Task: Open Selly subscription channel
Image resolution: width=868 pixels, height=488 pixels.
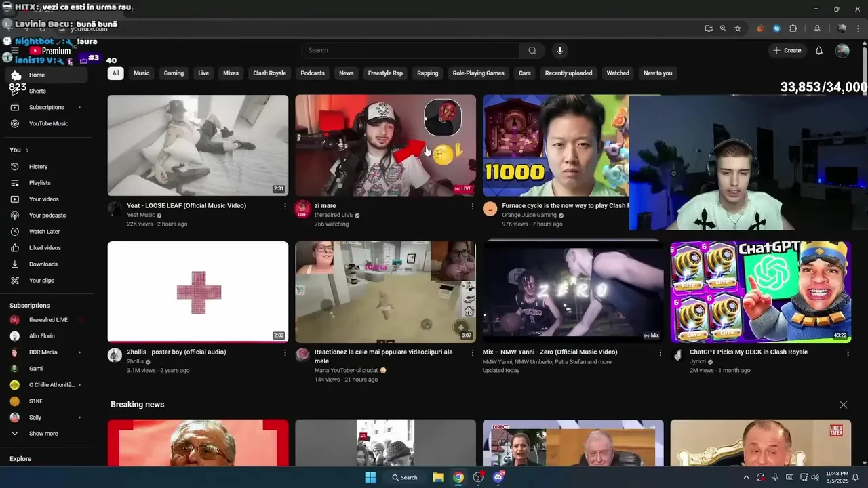Action: (46, 418)
